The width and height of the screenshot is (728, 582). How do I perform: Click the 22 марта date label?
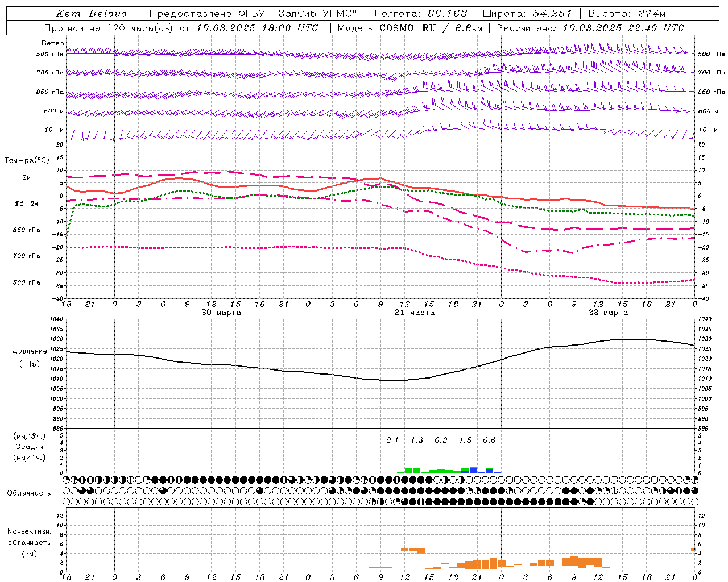pyautogui.click(x=608, y=312)
